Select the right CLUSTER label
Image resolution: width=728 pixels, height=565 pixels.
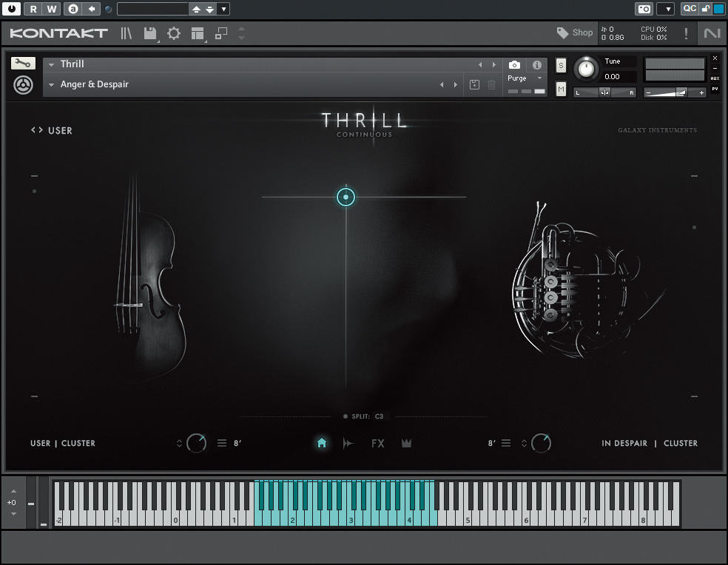click(x=681, y=444)
